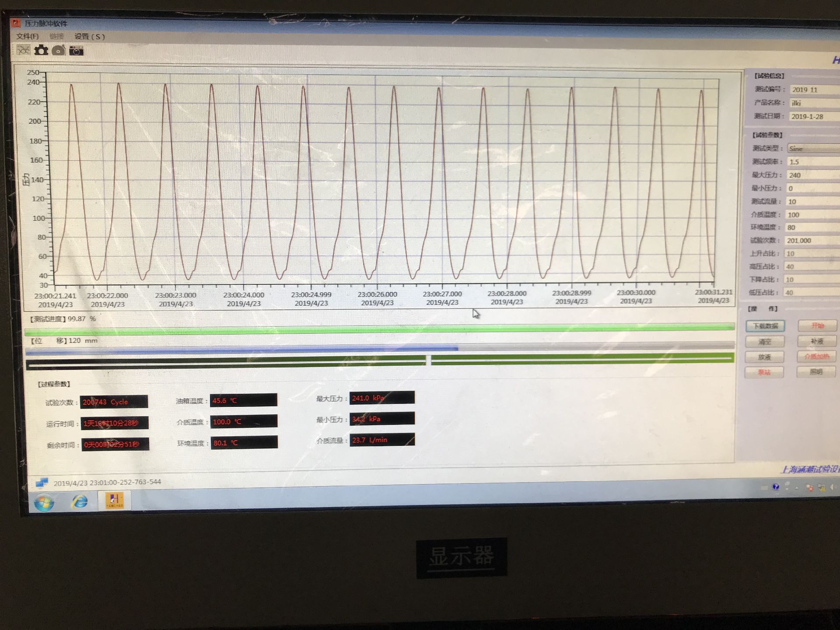Click the 最小压力 field showing 0

[813, 189]
